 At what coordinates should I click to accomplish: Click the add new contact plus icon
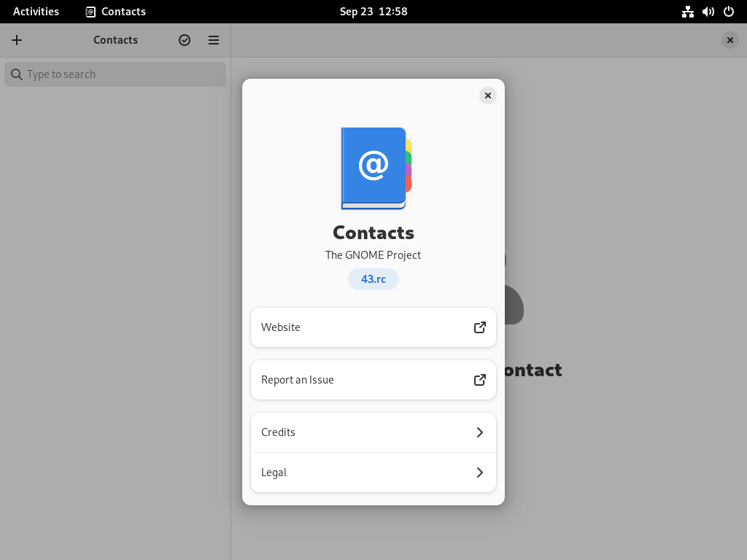(17, 40)
